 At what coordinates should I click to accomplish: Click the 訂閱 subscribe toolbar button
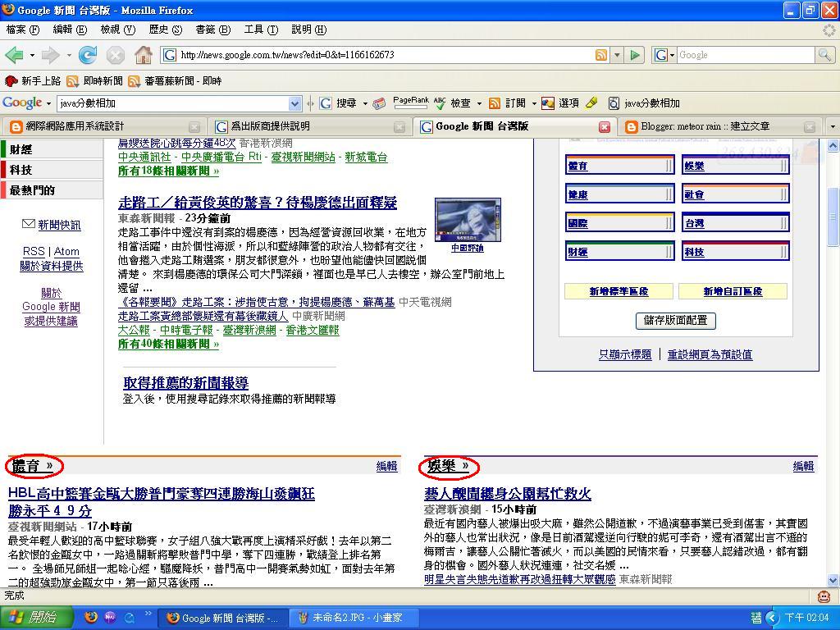(507, 103)
